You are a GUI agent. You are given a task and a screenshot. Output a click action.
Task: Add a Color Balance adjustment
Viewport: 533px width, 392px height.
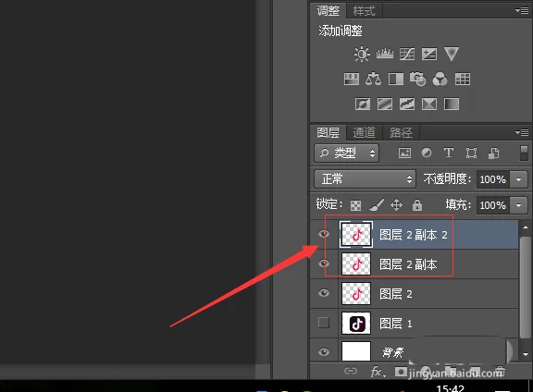point(373,80)
